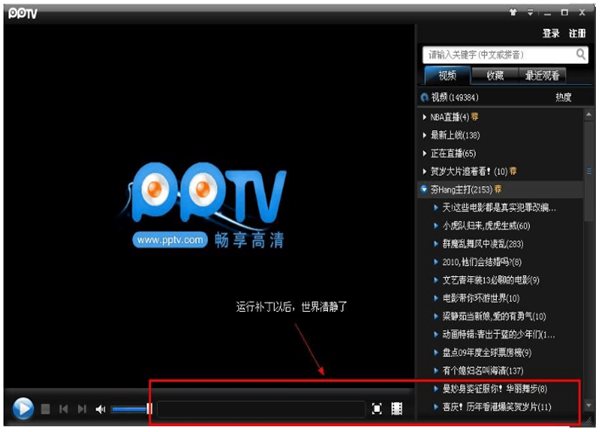
Task: Minimize the PPTV window
Action: [x=548, y=13]
